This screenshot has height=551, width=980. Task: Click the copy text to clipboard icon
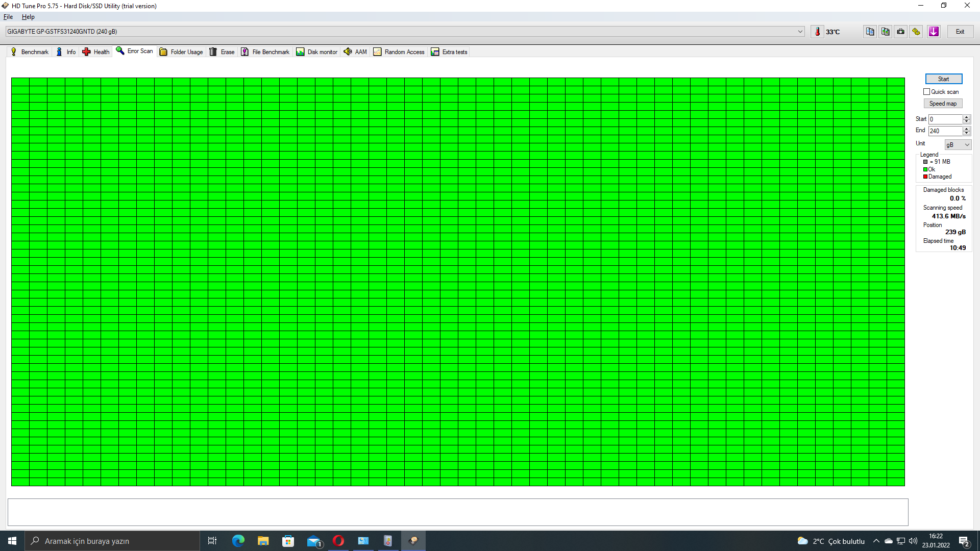click(x=870, y=32)
